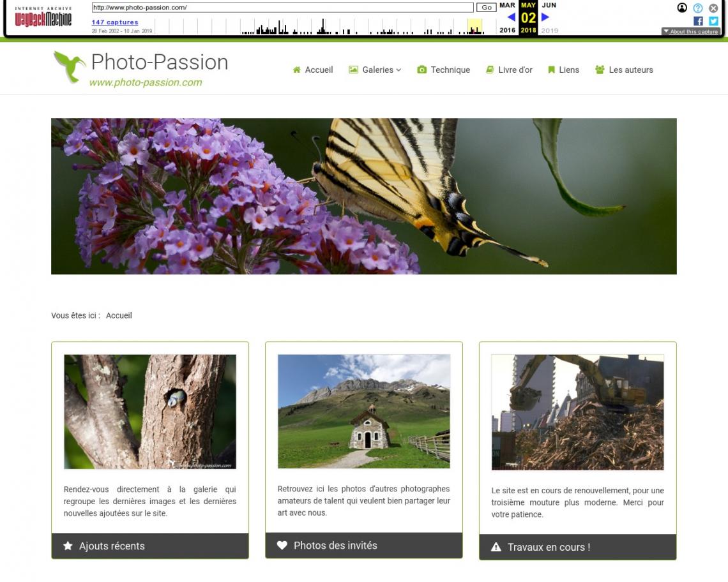Close the Wayback Machine toolbar
Viewport: 728px width, 582px height.
pos(713,8)
